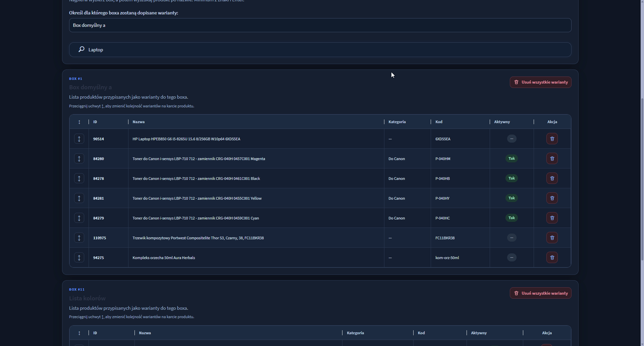Image resolution: width=644 pixels, height=346 pixels.
Task: Delete Magenta toner variant 84280
Action: (x=552, y=158)
